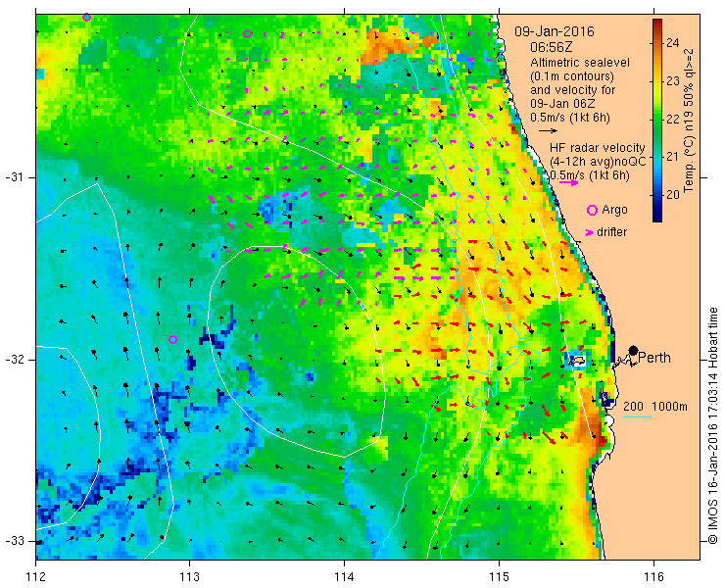Image resolution: width=725 pixels, height=588 pixels.
Task: Click longitude axis label 116
Action: point(652,577)
